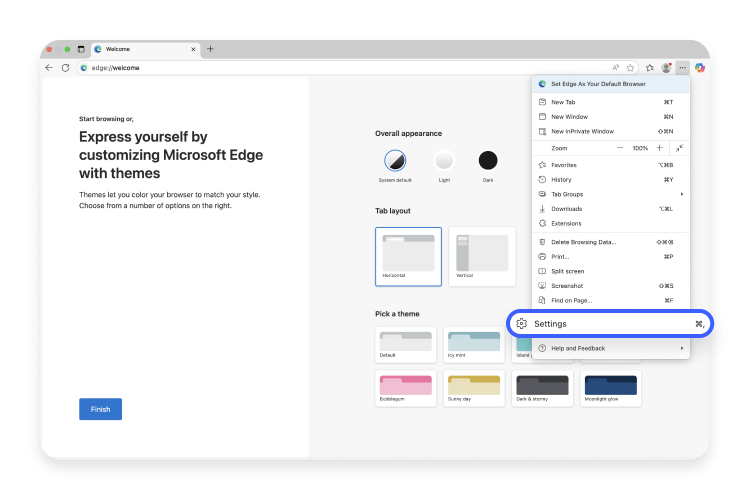
Task: Choose Print from the menu
Action: pyautogui.click(x=611, y=257)
